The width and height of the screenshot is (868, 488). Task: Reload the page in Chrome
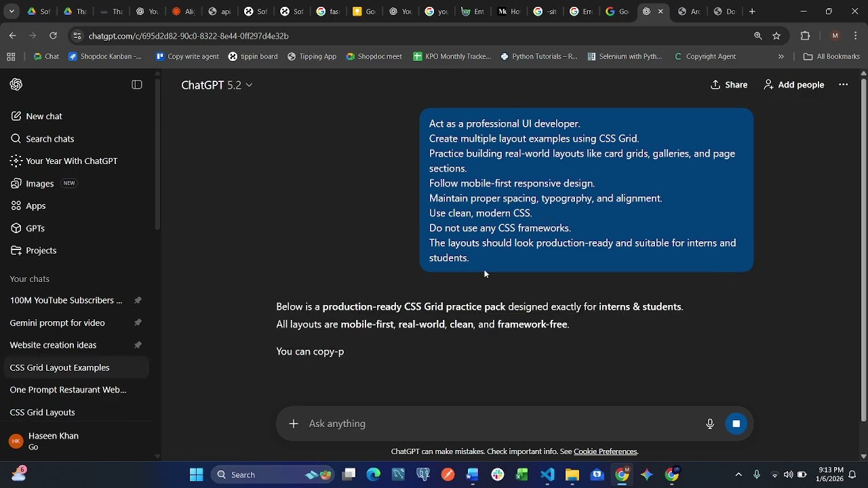(53, 36)
